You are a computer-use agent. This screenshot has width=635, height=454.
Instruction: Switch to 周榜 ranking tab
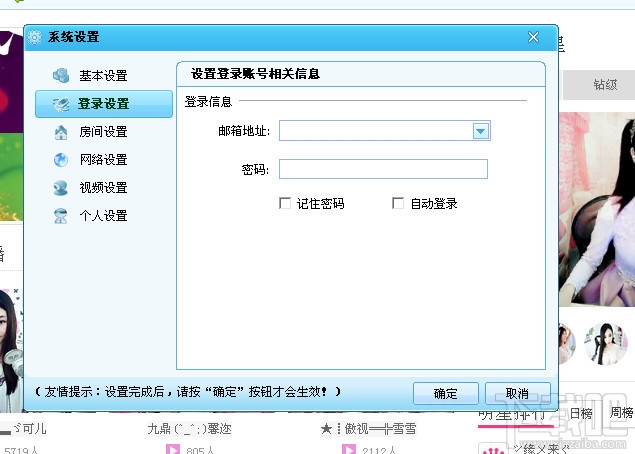tap(621, 413)
